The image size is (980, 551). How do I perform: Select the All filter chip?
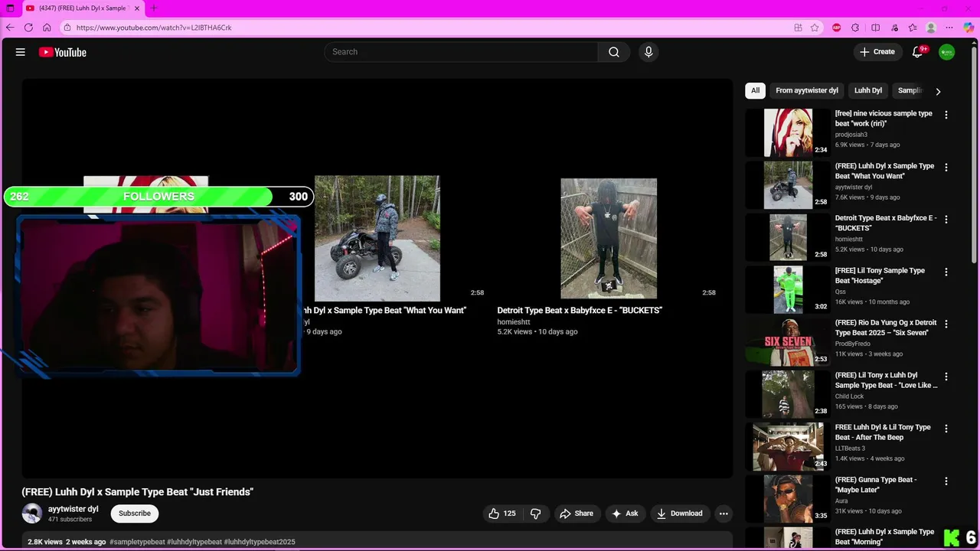pyautogui.click(x=755, y=90)
